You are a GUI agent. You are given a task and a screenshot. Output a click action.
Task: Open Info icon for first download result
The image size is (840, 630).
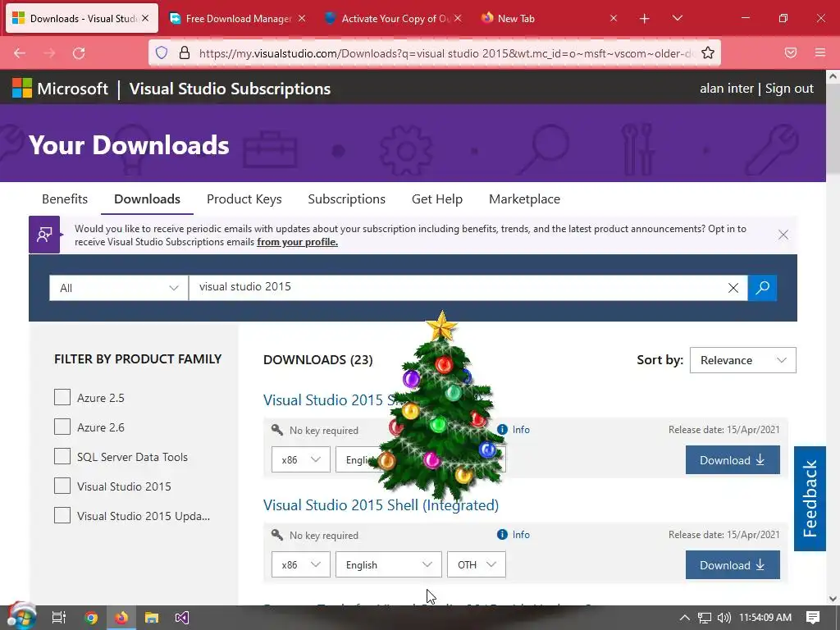tap(514, 430)
